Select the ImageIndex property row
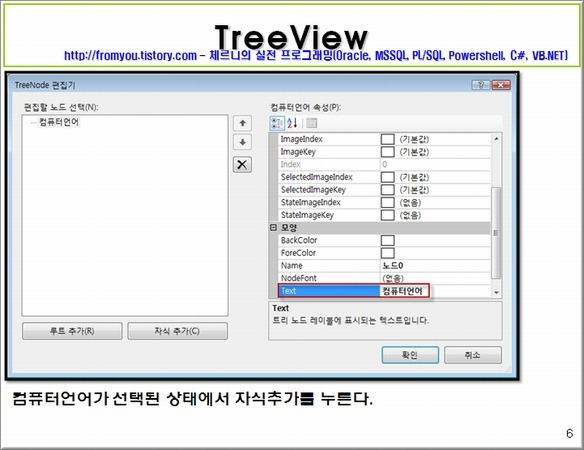Screen dimensions: 584x450 [385, 139]
